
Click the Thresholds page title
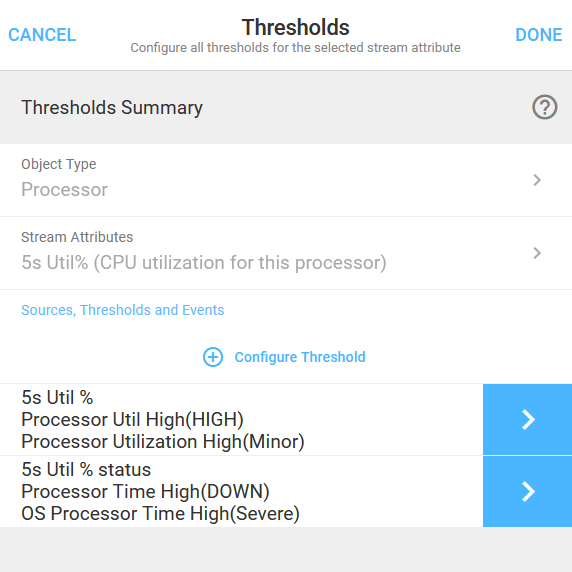(x=295, y=27)
